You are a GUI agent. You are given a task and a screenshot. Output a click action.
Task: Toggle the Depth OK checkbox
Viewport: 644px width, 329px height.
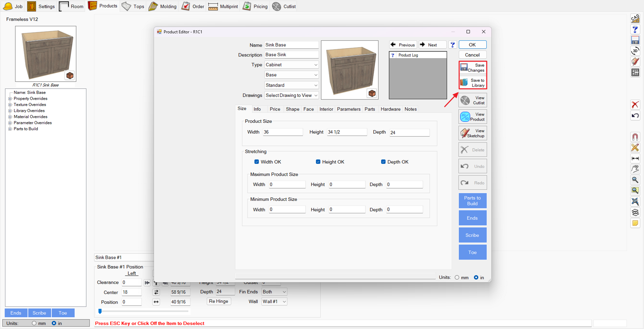(383, 162)
